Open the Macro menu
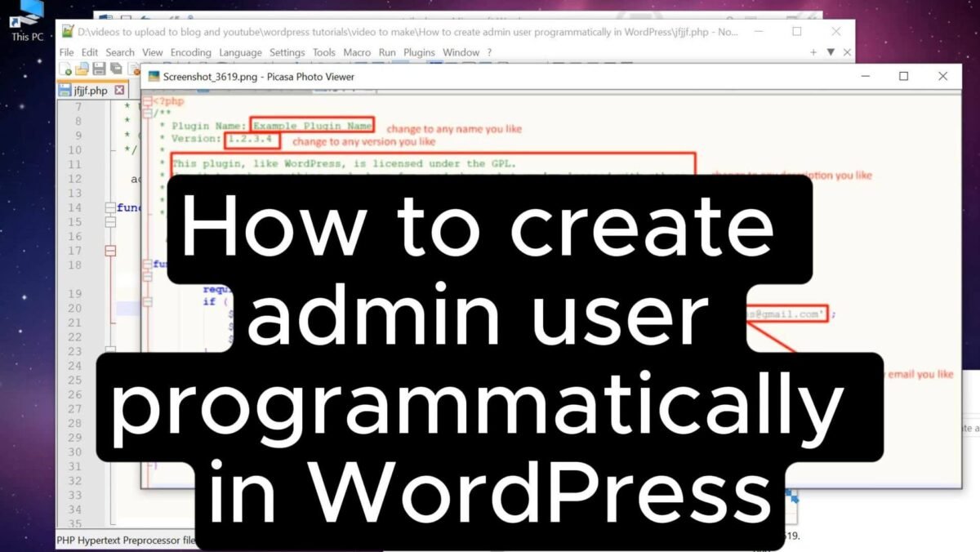980x552 pixels. 356,51
